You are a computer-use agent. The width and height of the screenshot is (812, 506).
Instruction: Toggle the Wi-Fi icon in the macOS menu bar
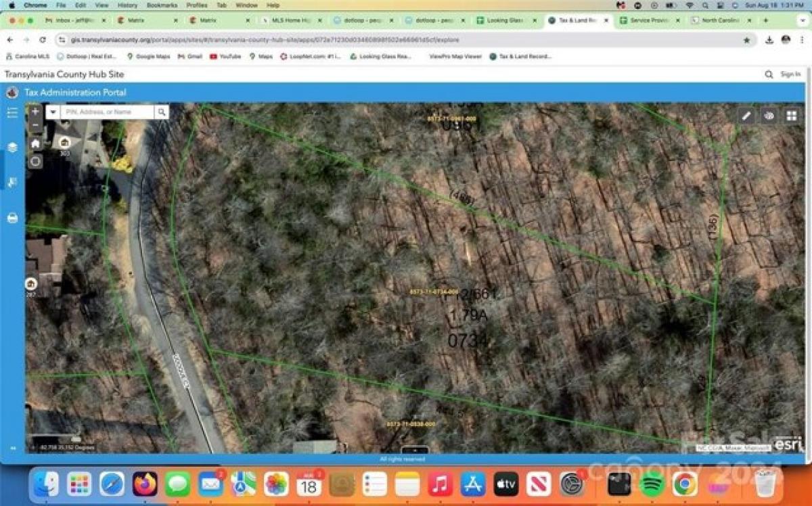(690, 4)
